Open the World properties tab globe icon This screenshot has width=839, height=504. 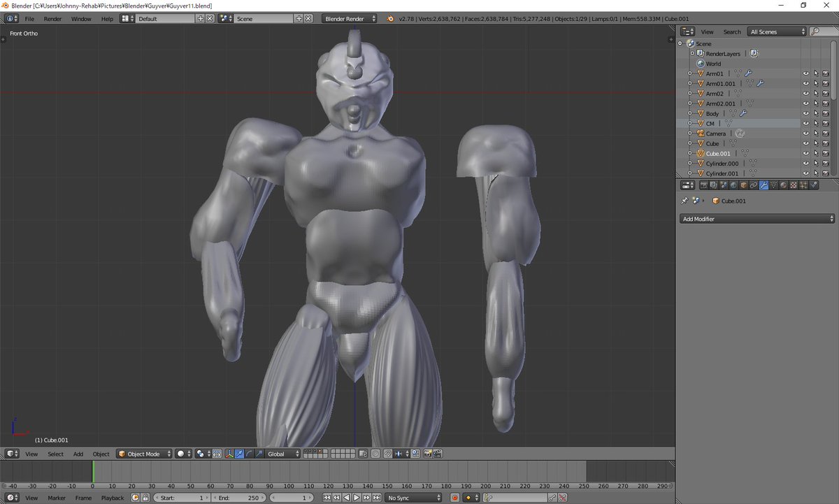point(733,185)
